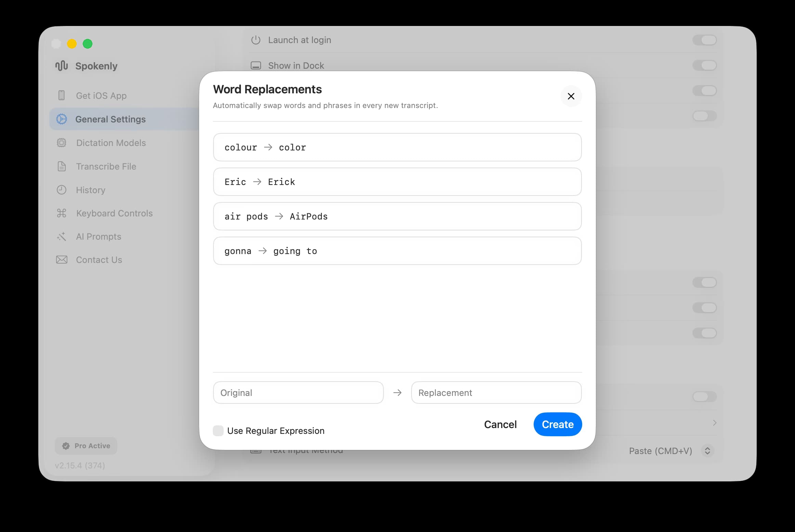The width and height of the screenshot is (795, 532).
Task: Click the Transcribe File document icon
Action: (x=62, y=166)
